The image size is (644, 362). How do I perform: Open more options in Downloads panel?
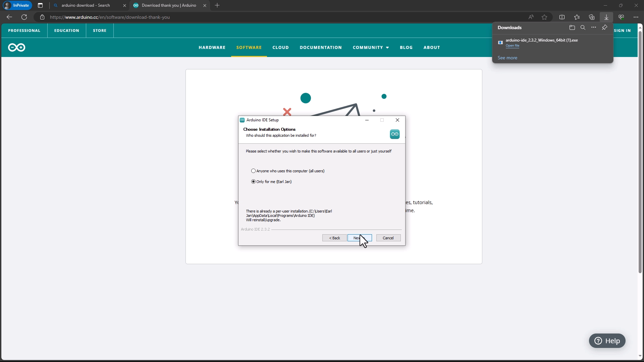tap(594, 27)
